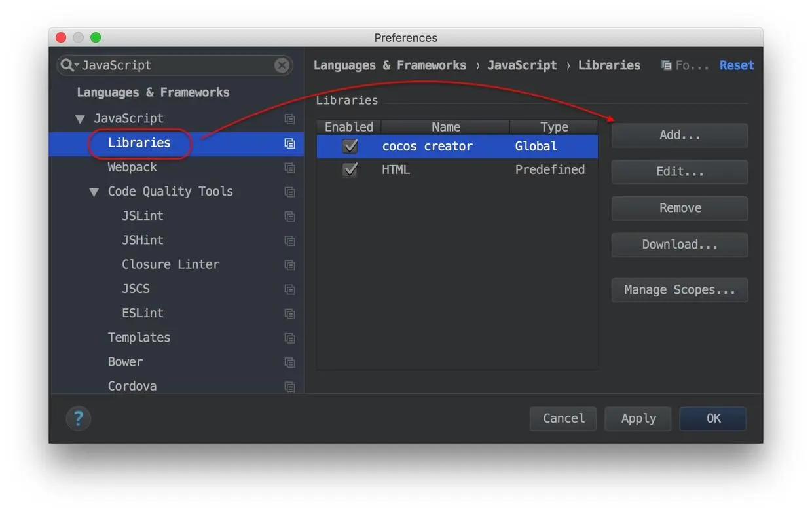Screen dimensions: 812x513
Task: Select the HTML row in the libraries table
Action: 445,169
